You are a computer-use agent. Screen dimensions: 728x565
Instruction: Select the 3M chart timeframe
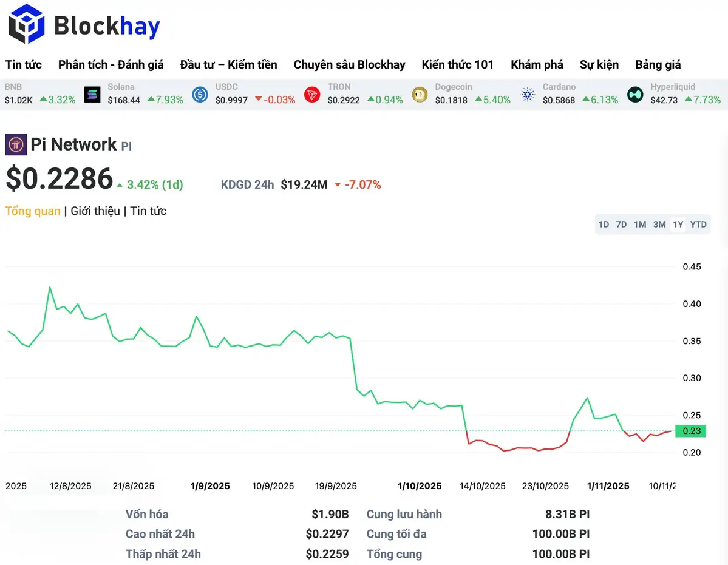(659, 225)
